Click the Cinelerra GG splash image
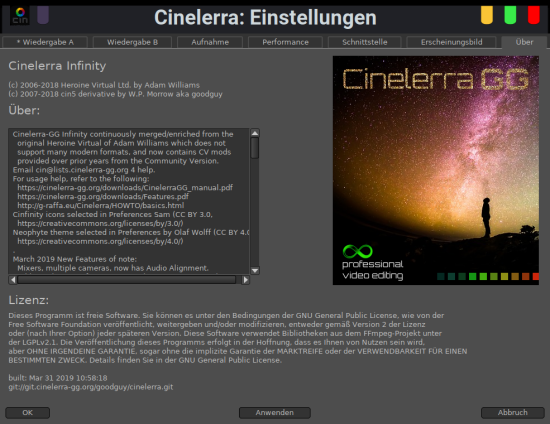This screenshot has height=424, width=550. (x=436, y=170)
